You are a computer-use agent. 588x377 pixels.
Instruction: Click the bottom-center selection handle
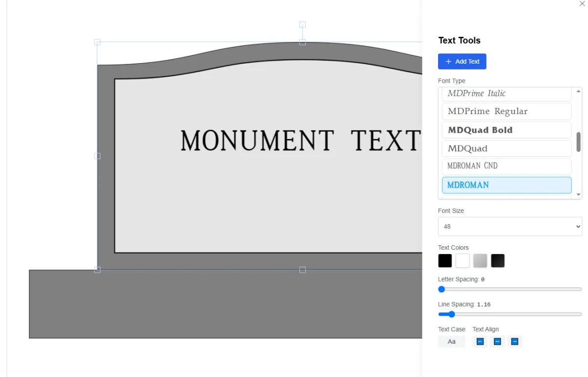click(x=302, y=270)
